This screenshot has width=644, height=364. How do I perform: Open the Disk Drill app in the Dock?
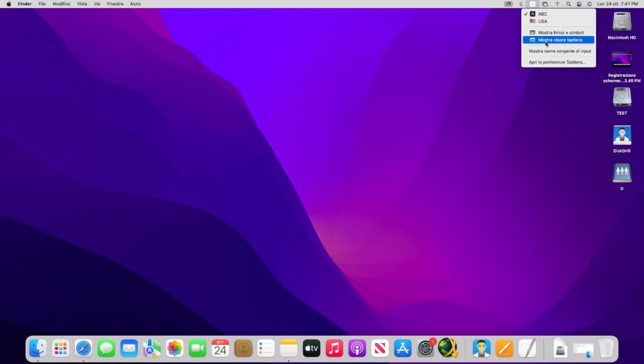point(481,348)
